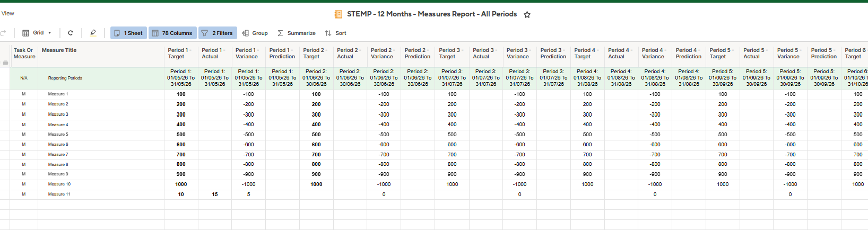Click Measure 11 Period 1 Variance value 5
The image size is (868, 230).
click(x=248, y=194)
